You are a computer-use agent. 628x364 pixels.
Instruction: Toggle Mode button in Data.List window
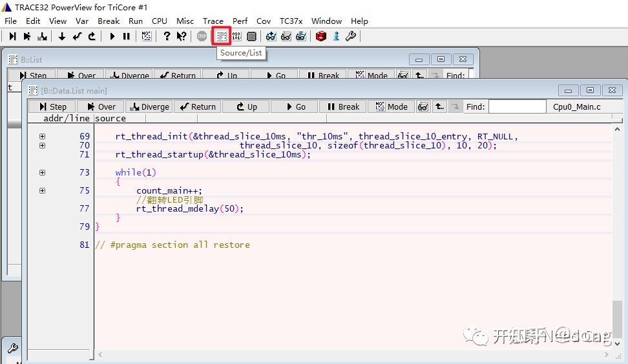click(392, 106)
